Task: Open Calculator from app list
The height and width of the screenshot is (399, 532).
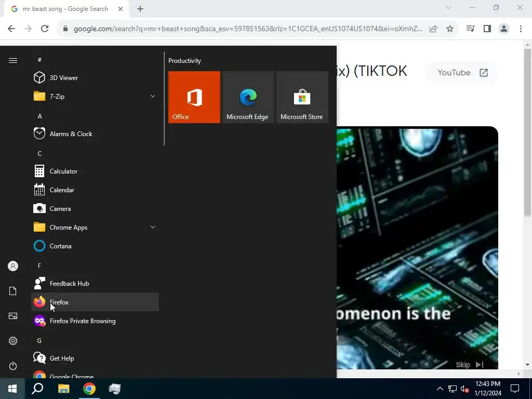Action: (x=95, y=171)
